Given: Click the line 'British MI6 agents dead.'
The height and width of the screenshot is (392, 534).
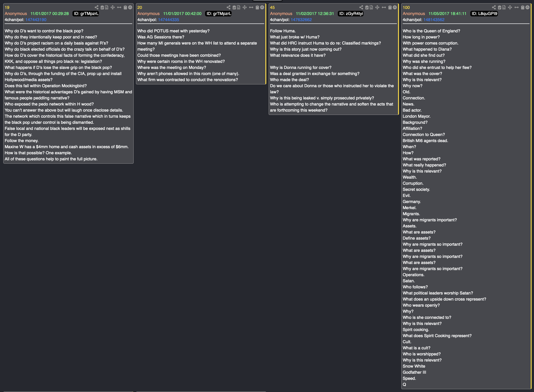Looking at the screenshot, I should [x=425, y=140].
